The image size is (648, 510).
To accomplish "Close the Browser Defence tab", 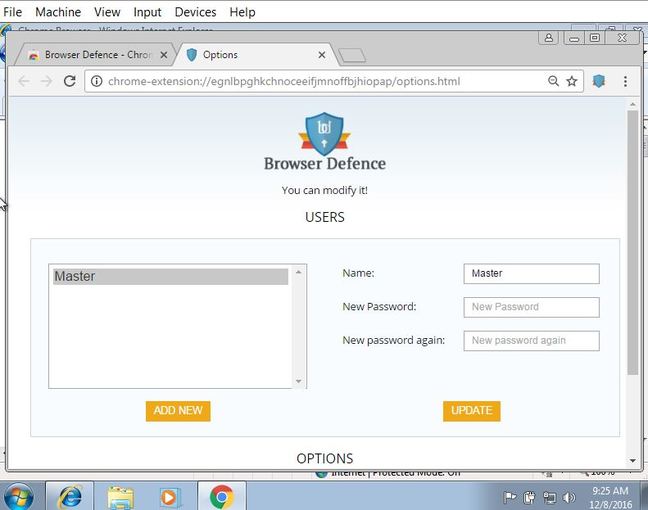I will pyautogui.click(x=164, y=55).
